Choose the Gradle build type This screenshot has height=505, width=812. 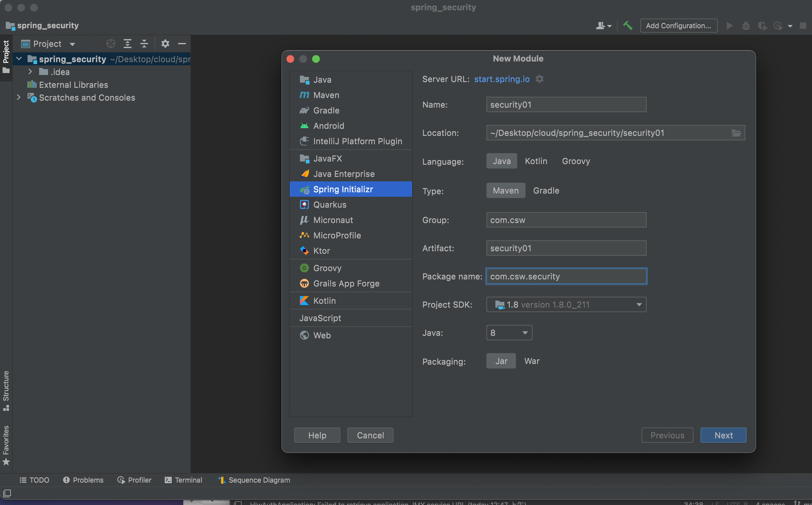point(546,190)
